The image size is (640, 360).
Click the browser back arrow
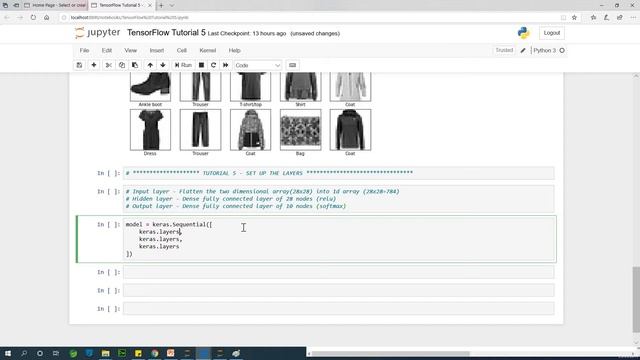click(x=7, y=18)
